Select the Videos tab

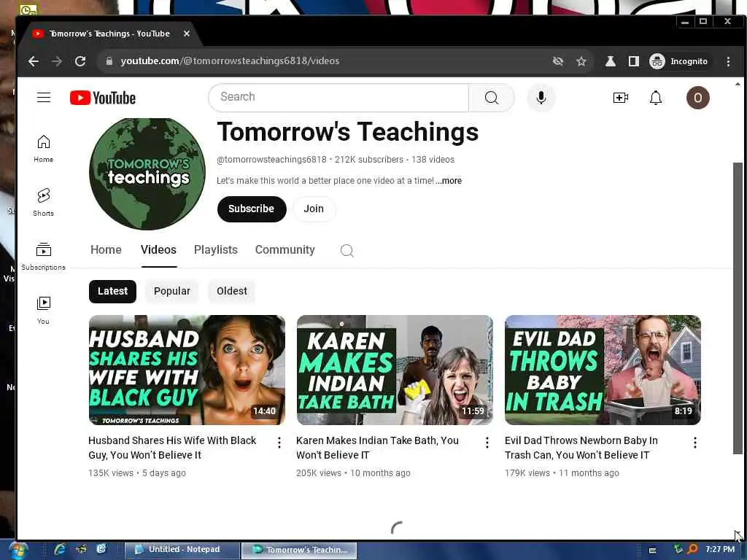tap(158, 249)
